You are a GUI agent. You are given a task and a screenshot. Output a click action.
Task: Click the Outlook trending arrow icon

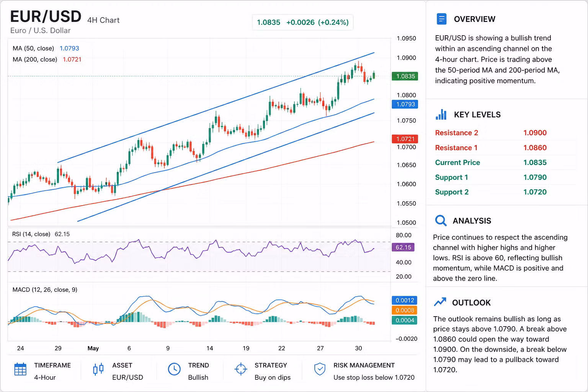[x=440, y=302]
